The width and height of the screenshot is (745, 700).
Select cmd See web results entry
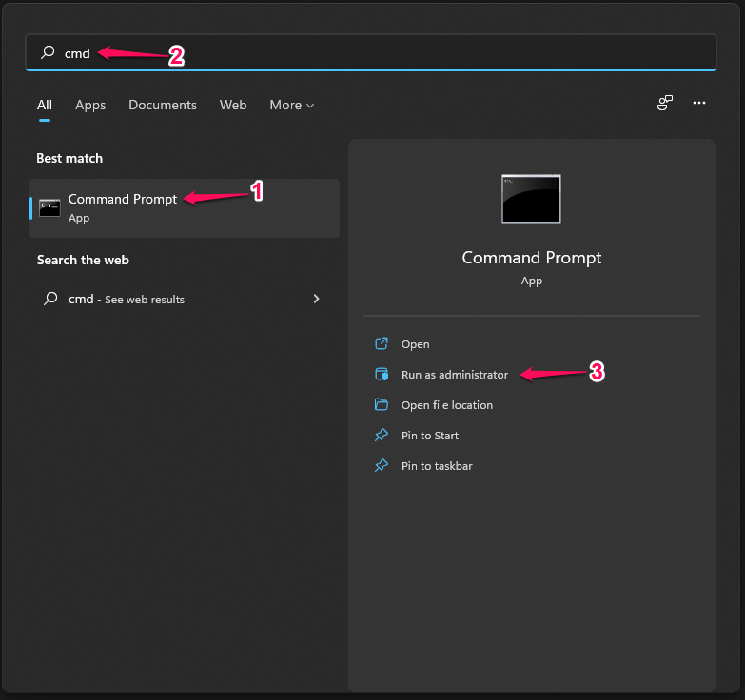pyautogui.click(x=127, y=299)
